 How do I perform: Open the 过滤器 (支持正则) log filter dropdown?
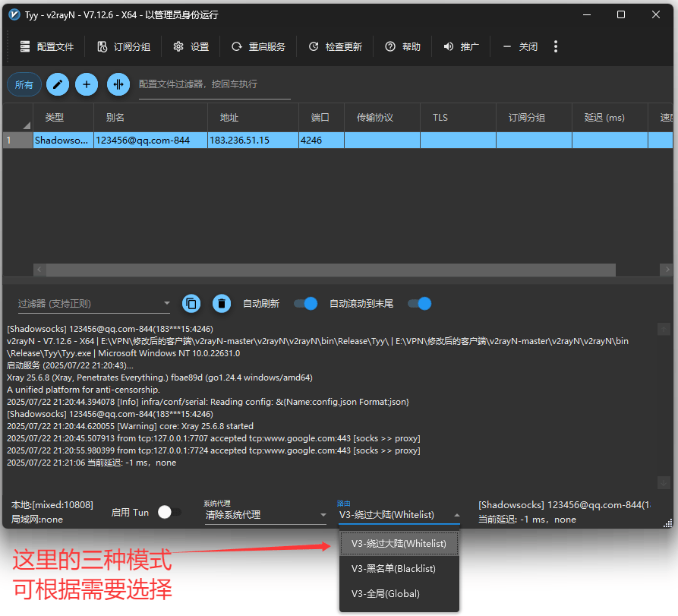(94, 304)
